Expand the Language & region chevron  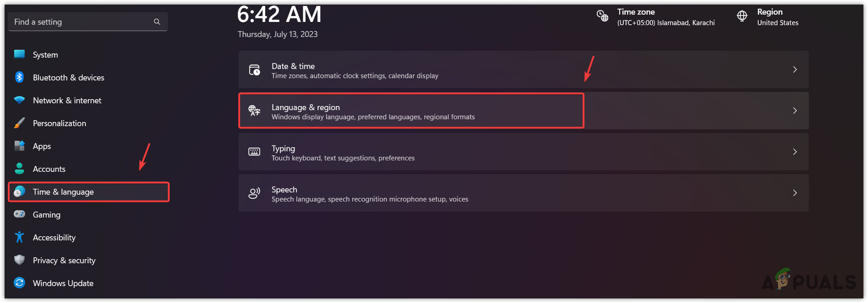click(x=795, y=111)
